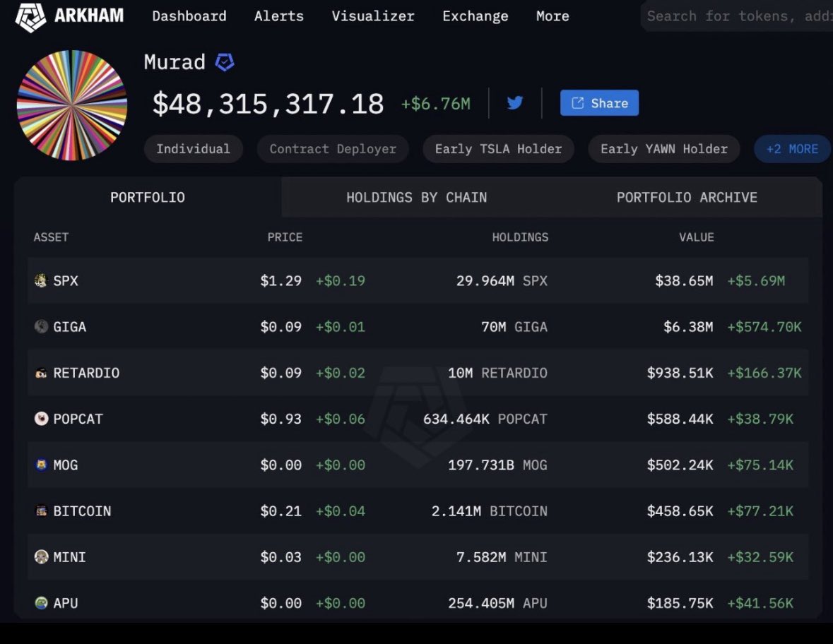Click the RETARDIO value change +$166.37K
The height and width of the screenshot is (644, 833).
(x=764, y=374)
